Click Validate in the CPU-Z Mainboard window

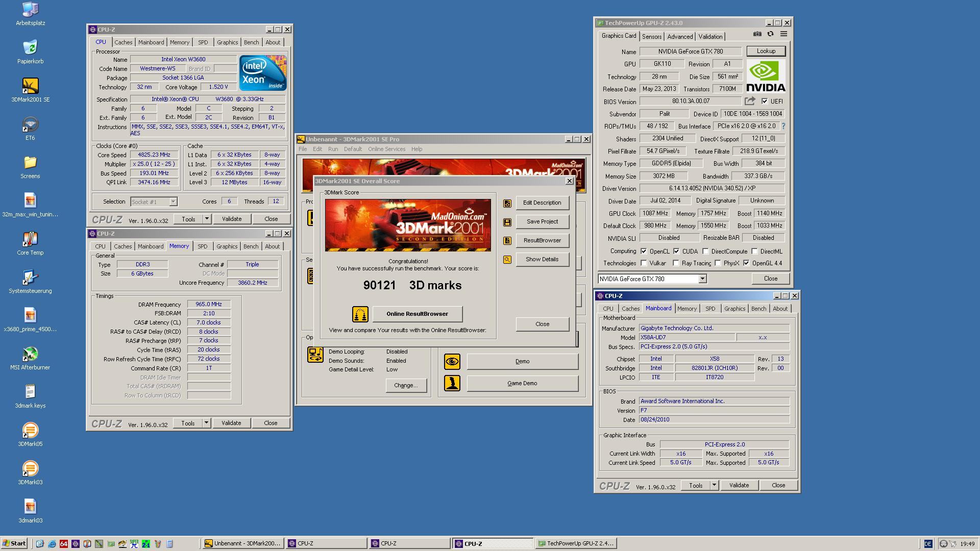coord(739,485)
